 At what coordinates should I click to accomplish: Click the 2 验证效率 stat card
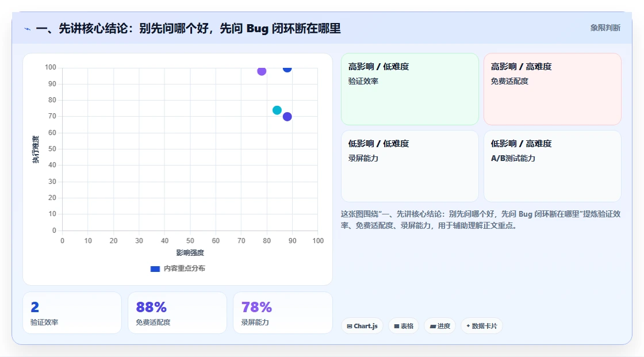72,313
